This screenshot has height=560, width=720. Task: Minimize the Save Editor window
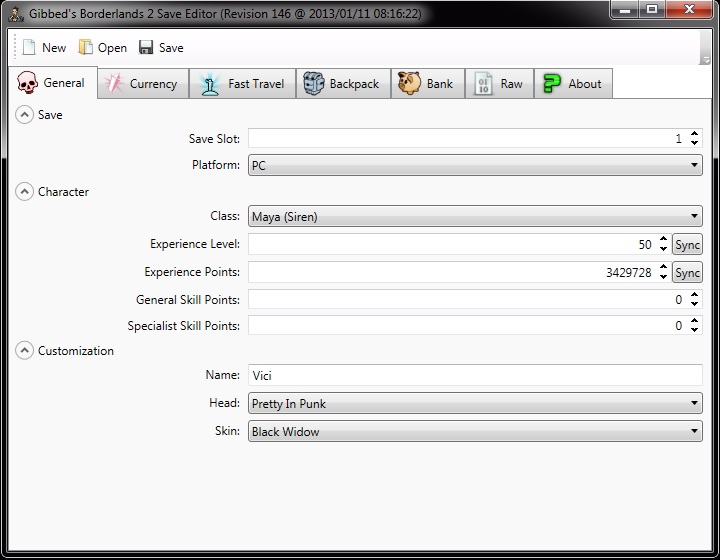click(x=625, y=10)
